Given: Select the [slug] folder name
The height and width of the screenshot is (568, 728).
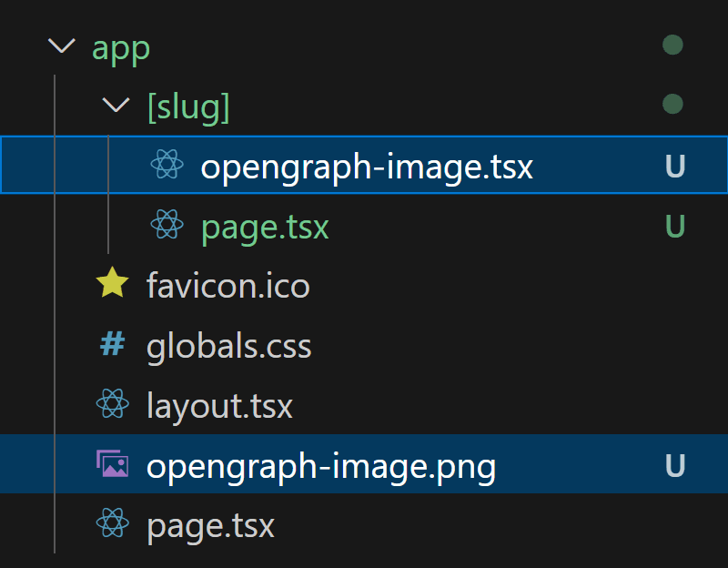Looking at the screenshot, I should tap(188, 106).
